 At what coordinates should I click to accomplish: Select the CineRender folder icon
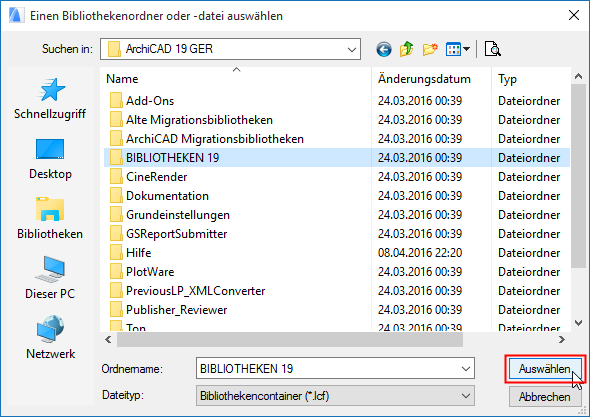pyautogui.click(x=116, y=177)
